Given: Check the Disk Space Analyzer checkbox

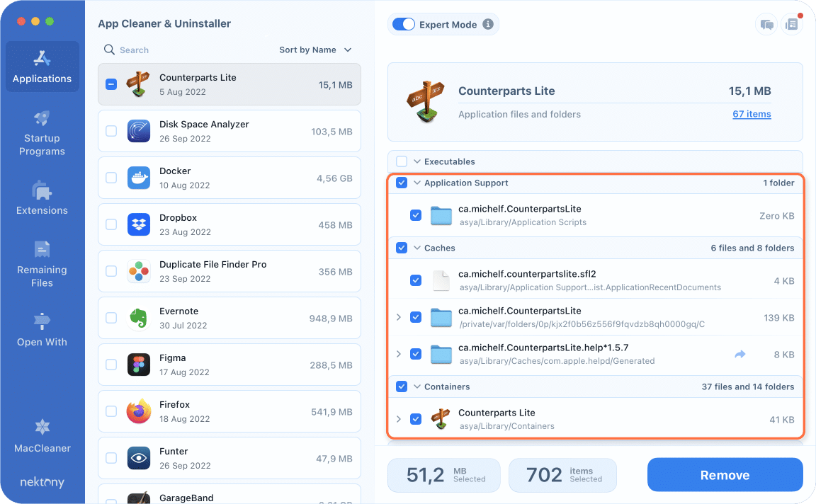Looking at the screenshot, I should (x=111, y=131).
